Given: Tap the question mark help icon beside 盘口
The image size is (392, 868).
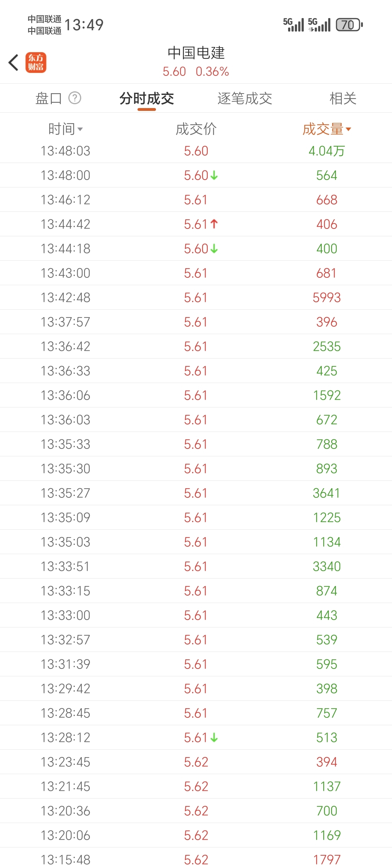Looking at the screenshot, I should tap(75, 98).
